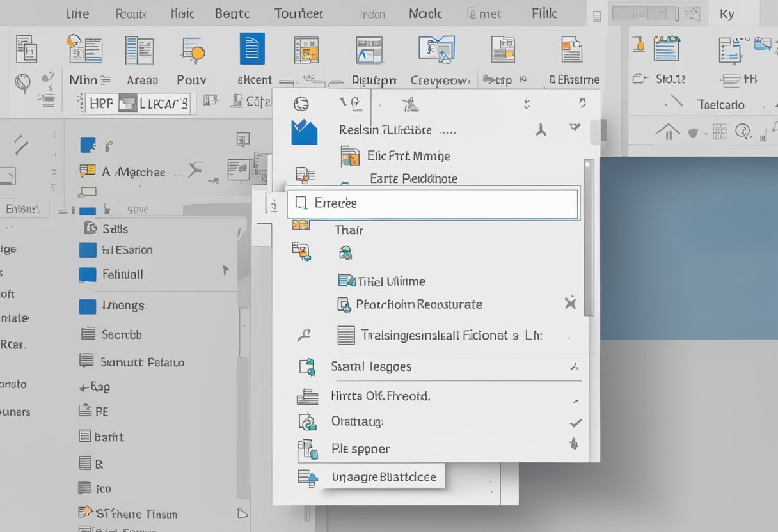Switch to the Touneet ribbon tab
This screenshot has width=778, height=532.
[298, 12]
